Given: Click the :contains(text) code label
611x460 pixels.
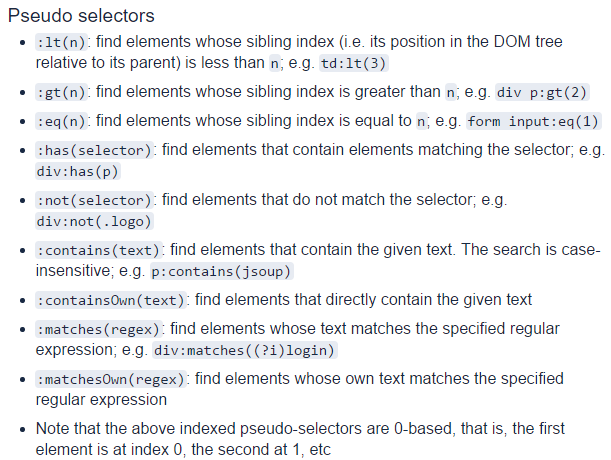Looking at the screenshot, I should [98, 250].
